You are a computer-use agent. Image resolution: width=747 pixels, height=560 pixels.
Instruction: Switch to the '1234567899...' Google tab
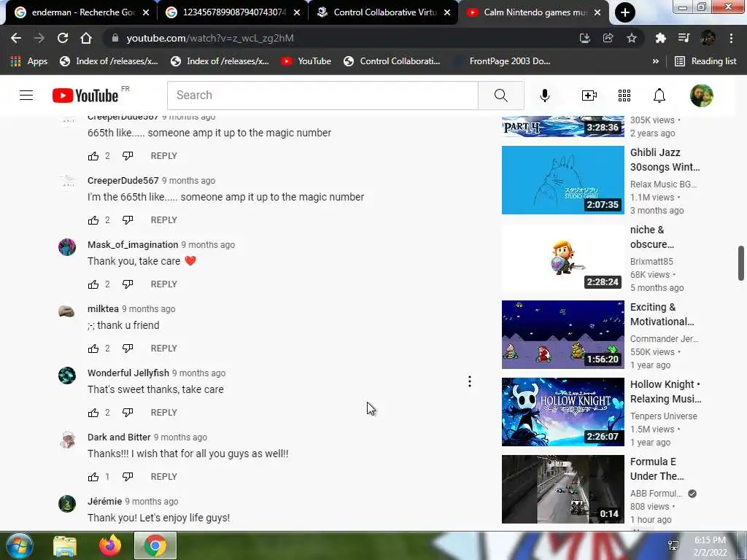(233, 12)
